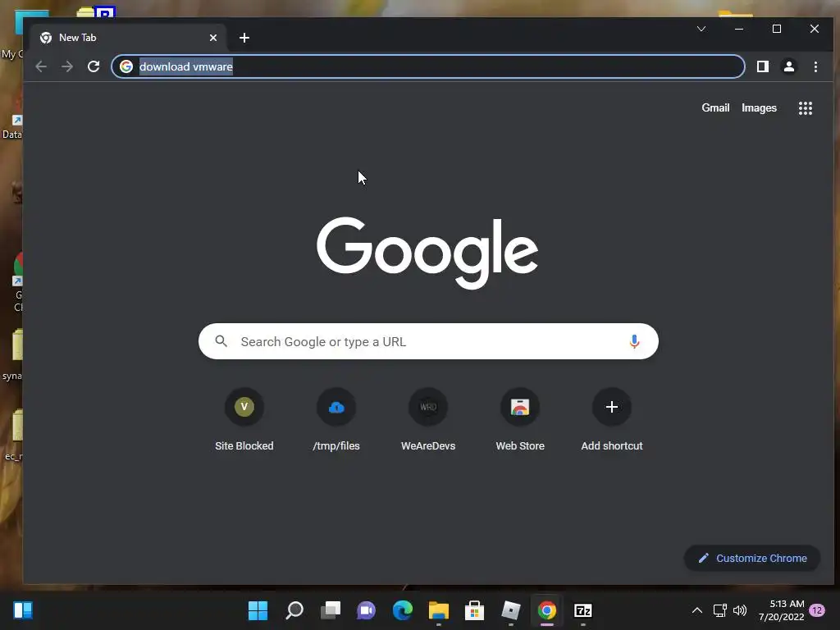Open the Gmail link
The image size is (840, 630).
[715, 107]
